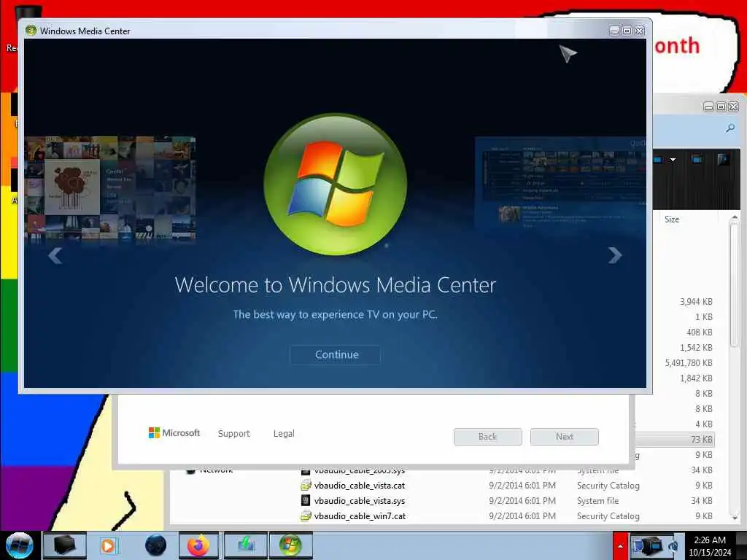
Task: Maximize the Explorer window
Action: tap(721, 106)
